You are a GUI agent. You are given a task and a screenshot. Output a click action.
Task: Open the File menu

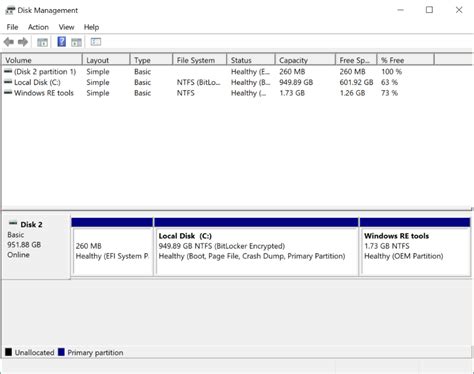12,27
